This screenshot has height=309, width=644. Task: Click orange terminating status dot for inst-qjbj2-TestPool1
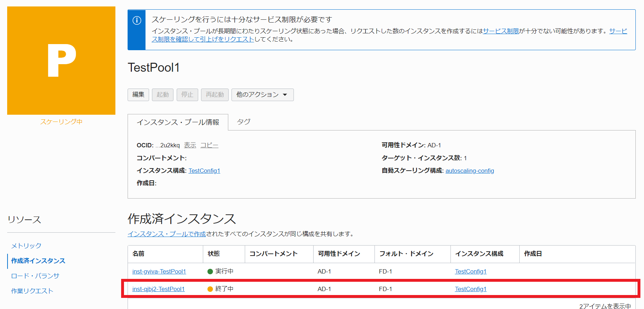[x=210, y=289]
